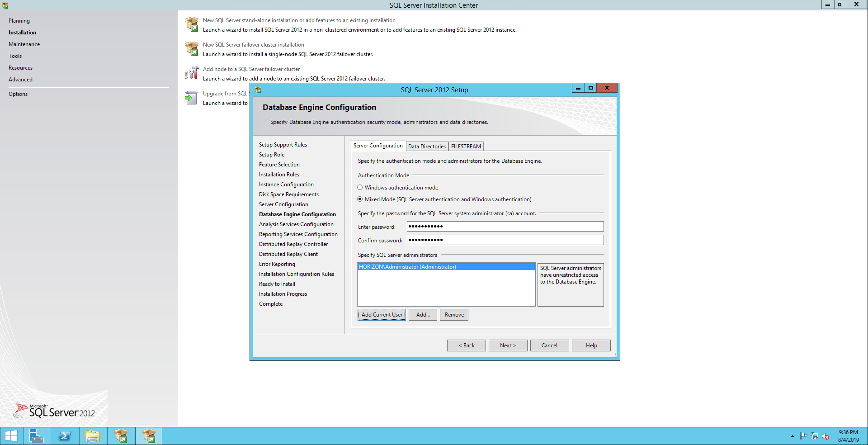Click the Remove administrator button
The image size is (868, 445).
pos(454,315)
